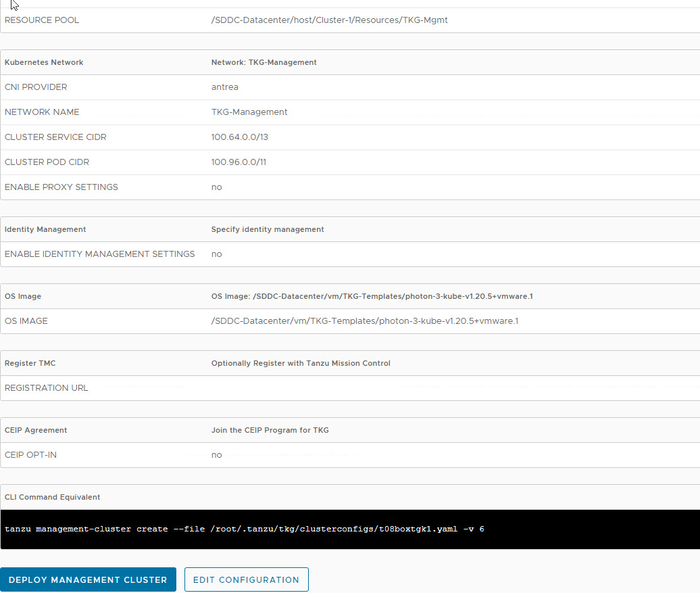Click Specify identity management text
Screen dimensions: 700x593
tap(268, 229)
